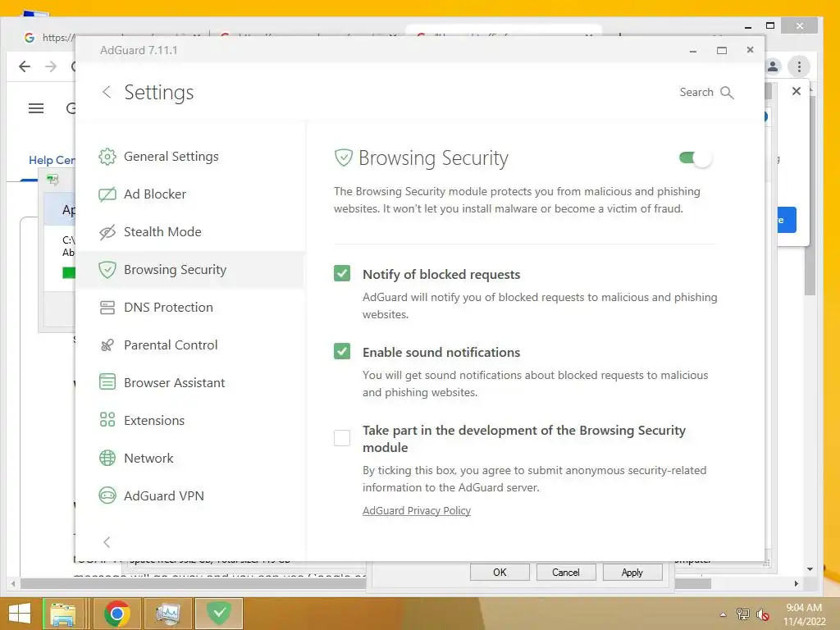840x630 pixels.
Task: Open the hamburger menu on the Chrome page
Action: tap(36, 109)
